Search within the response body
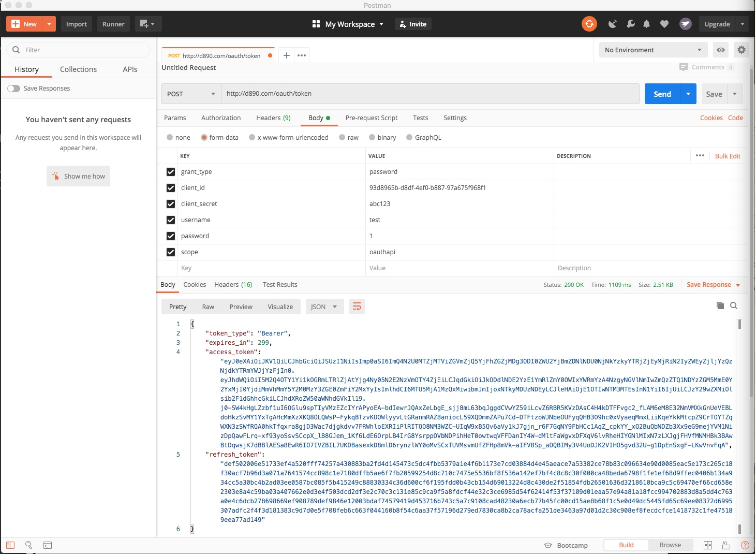Screen dimensions: 756x554 pyautogui.click(x=734, y=305)
